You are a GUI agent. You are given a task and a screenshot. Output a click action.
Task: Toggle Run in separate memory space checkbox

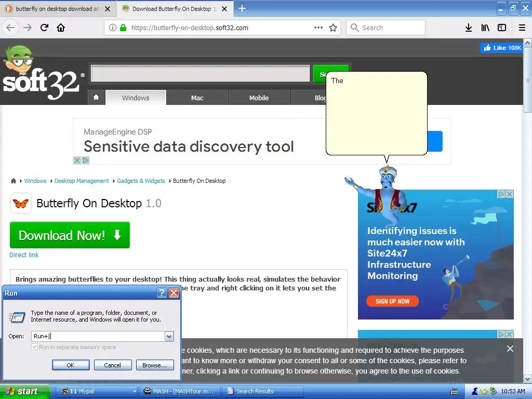(x=34, y=347)
